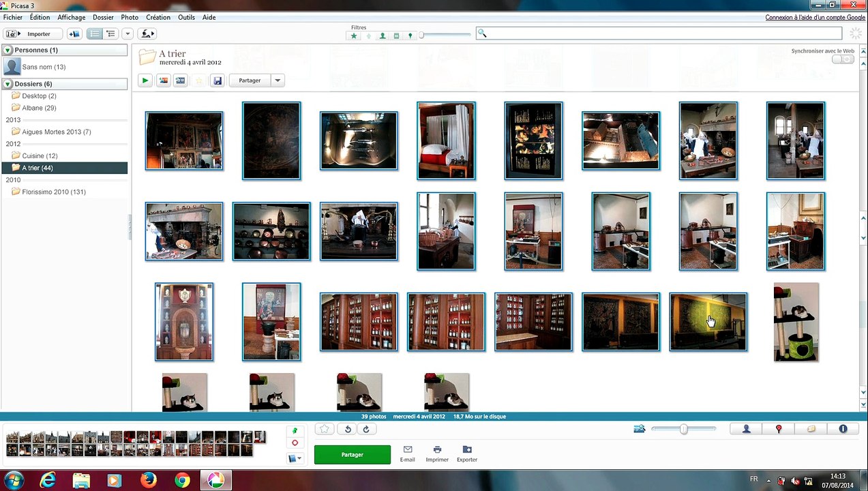
Task: Show the Properties info panel
Action: click(843, 429)
